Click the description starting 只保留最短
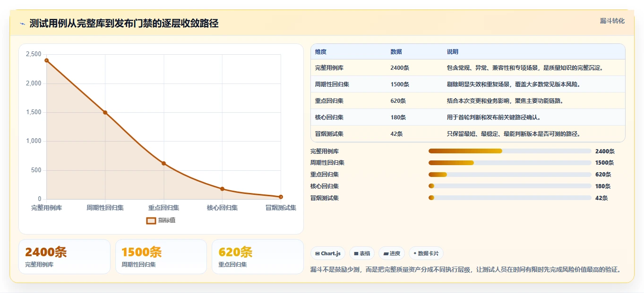The width and height of the screenshot is (644, 293). 514,134
